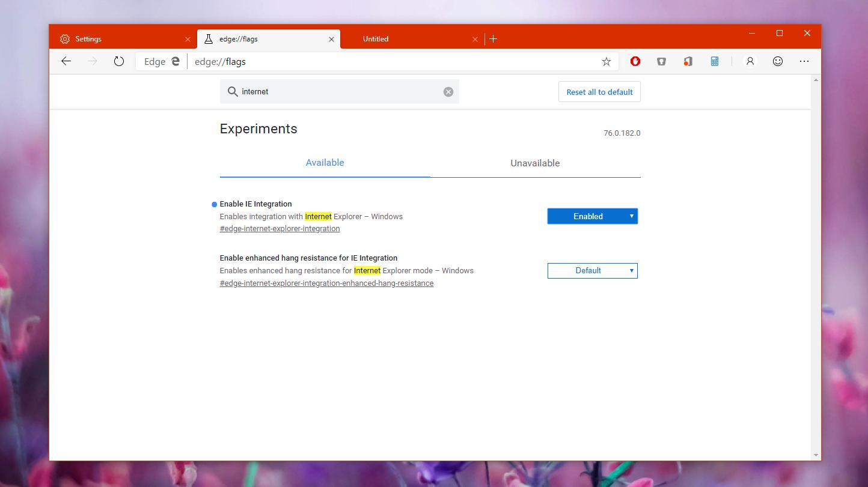Click the version number 76.0.182.0
The width and height of the screenshot is (868, 487).
(622, 133)
